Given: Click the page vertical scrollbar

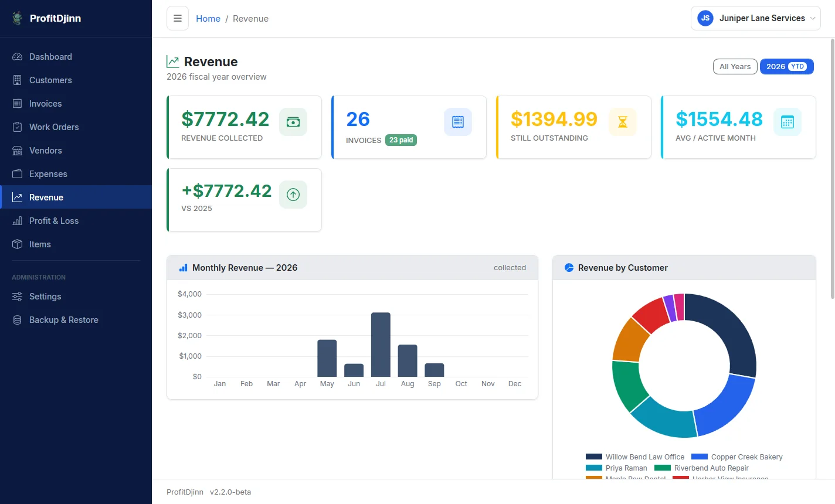Looking at the screenshot, I should point(832,169).
